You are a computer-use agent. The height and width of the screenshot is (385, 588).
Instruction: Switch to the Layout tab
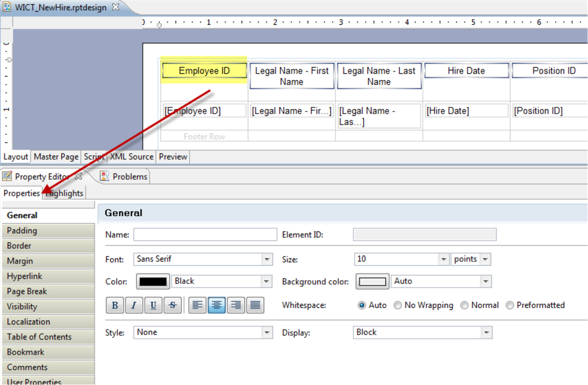pyautogui.click(x=16, y=157)
